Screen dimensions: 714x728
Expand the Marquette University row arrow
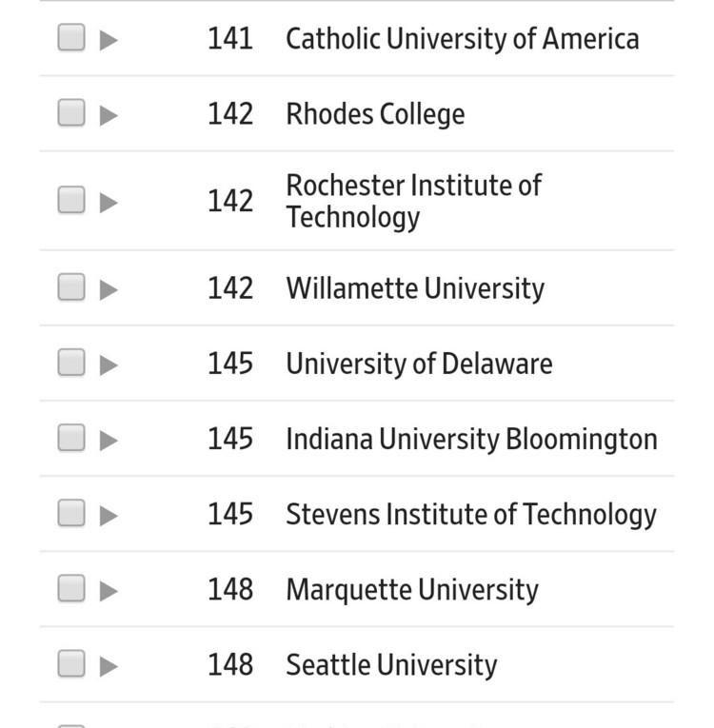pyautogui.click(x=109, y=591)
